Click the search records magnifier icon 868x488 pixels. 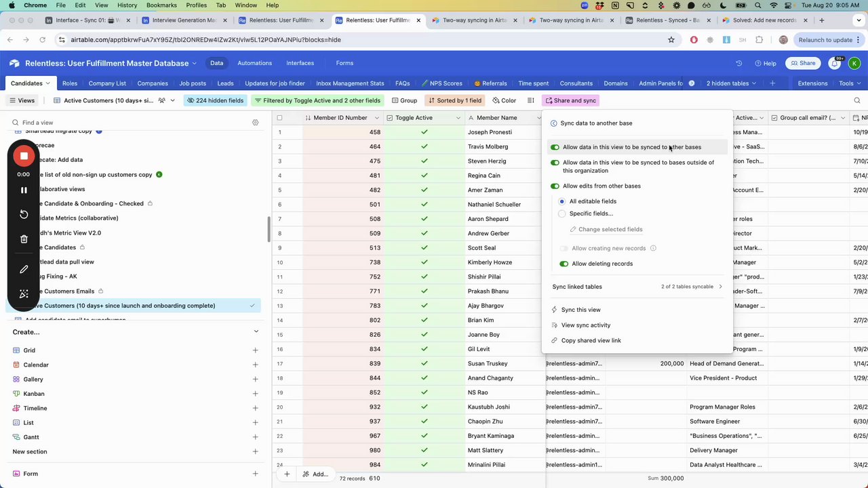point(857,100)
